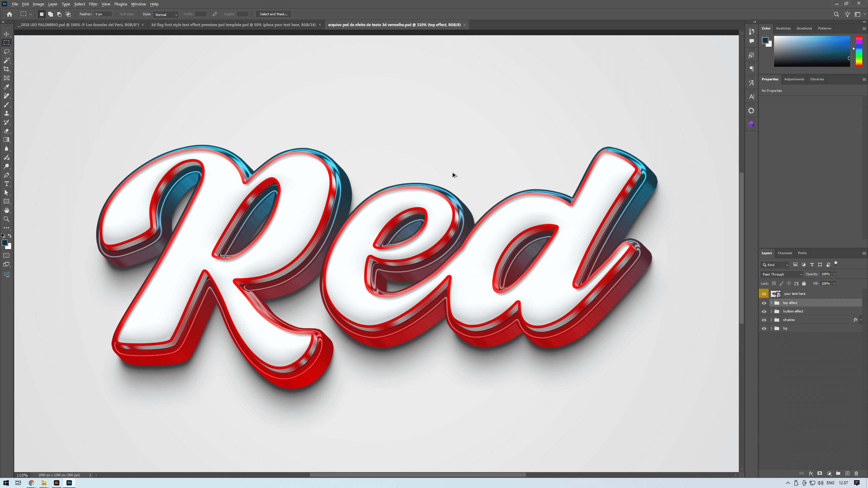Image resolution: width=868 pixels, height=488 pixels.
Task: Pick the Eyedropper tool
Action: [x=6, y=87]
